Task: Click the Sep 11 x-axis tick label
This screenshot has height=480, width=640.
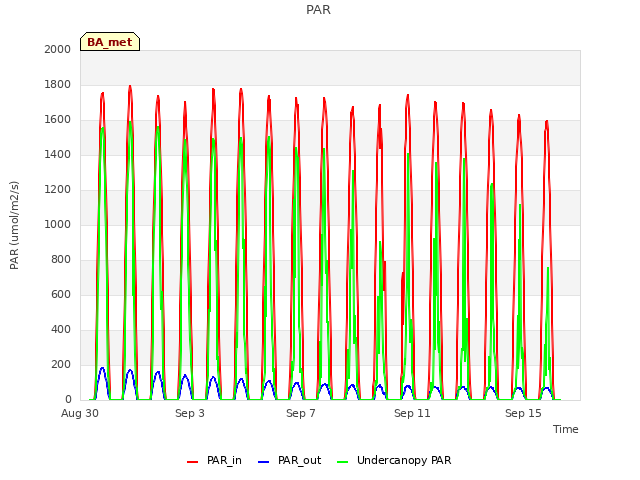Action: (x=412, y=413)
